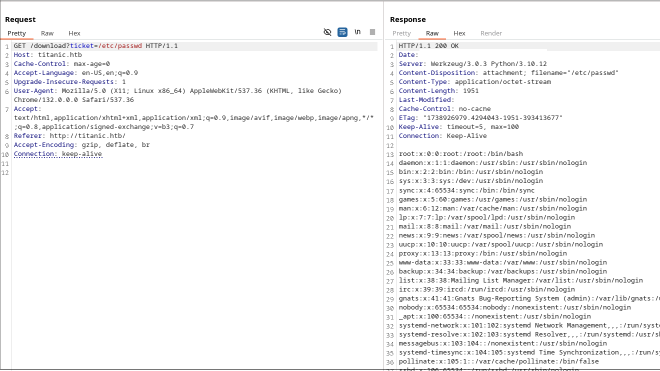660x371 pixels.
Task: Click the Upgrade-Insecure-Requests header line
Action: click(69, 82)
